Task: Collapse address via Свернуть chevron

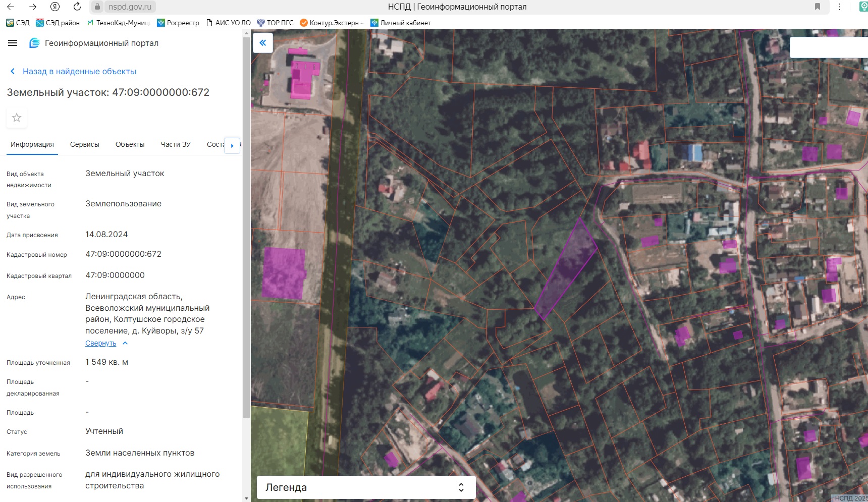Action: pos(125,343)
